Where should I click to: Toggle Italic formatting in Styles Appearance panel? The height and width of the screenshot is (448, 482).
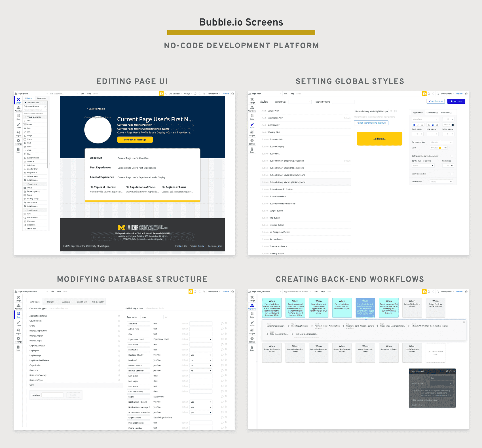click(x=418, y=125)
